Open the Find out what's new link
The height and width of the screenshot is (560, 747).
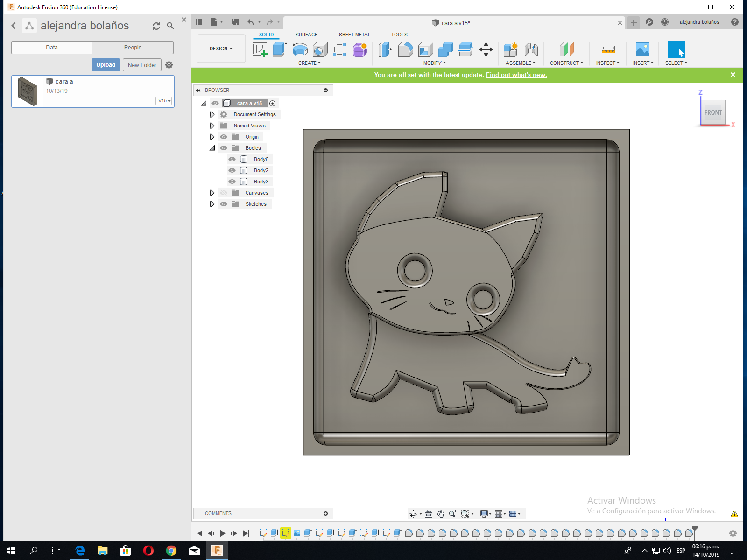pos(516,75)
